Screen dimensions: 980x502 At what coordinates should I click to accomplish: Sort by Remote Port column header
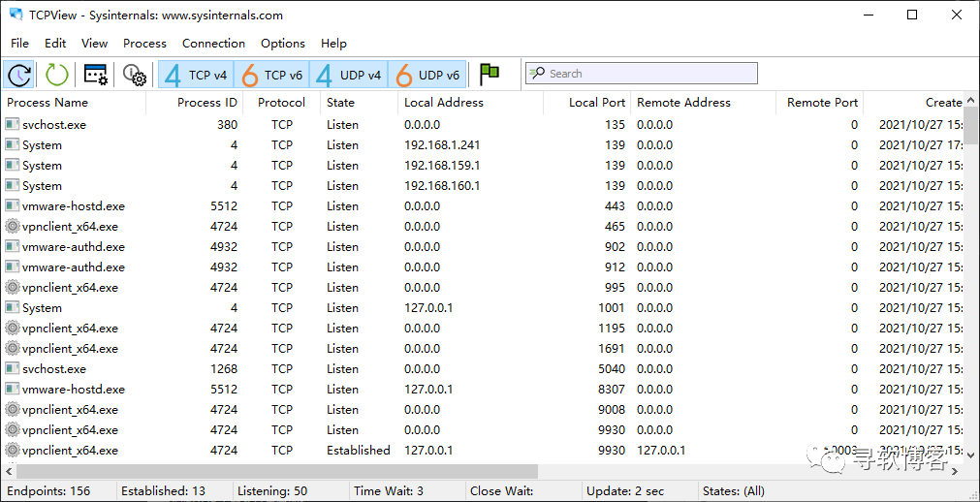(819, 103)
